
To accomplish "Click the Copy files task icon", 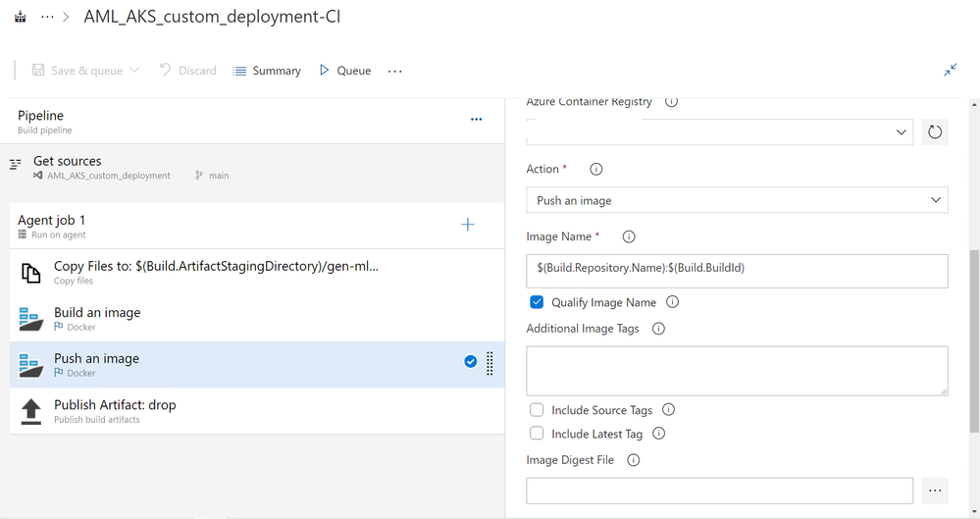I will 30,273.
